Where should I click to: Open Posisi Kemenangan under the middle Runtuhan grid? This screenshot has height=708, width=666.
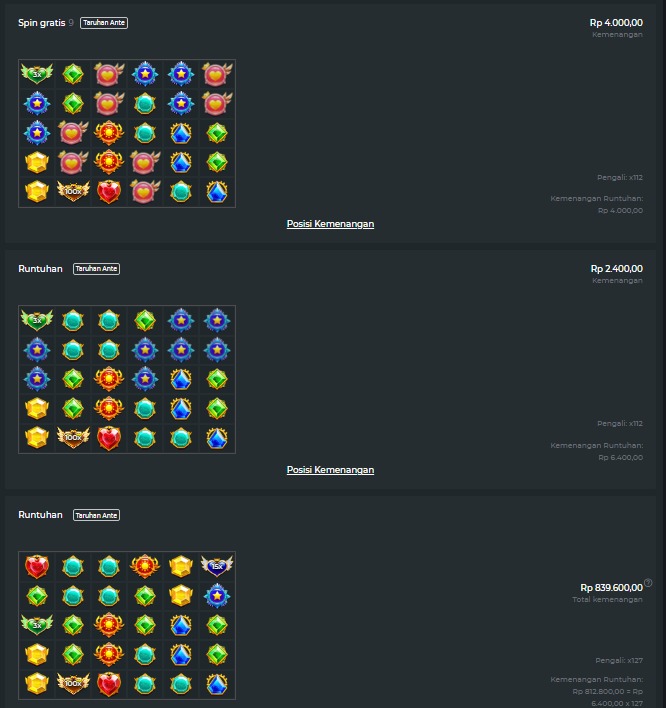330,470
